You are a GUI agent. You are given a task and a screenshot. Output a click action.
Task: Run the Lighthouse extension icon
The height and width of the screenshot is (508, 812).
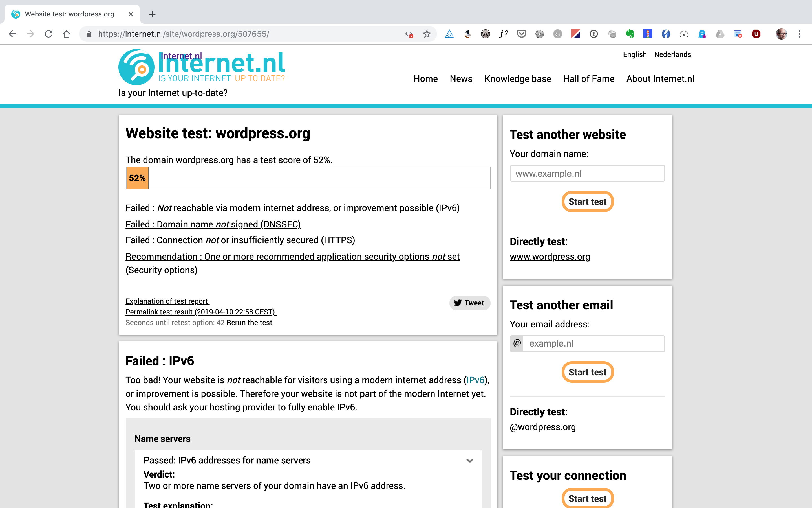pyautogui.click(x=648, y=34)
